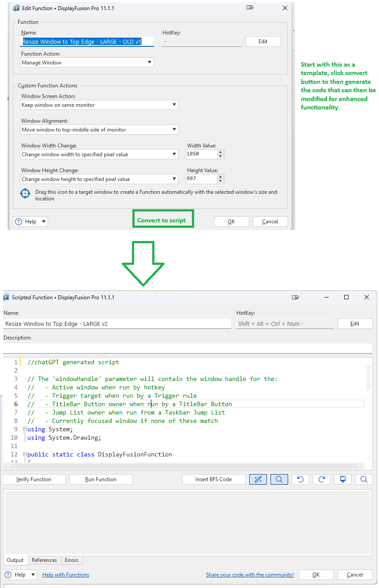Screen dimensions: 379x588
Task: Click the rightmost magnifier icon in script toolbar
Action: [364, 479]
